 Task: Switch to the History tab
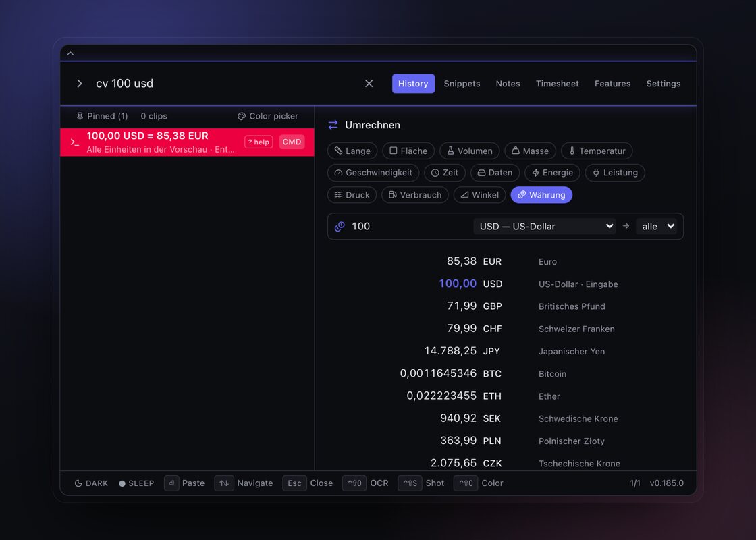[413, 84]
